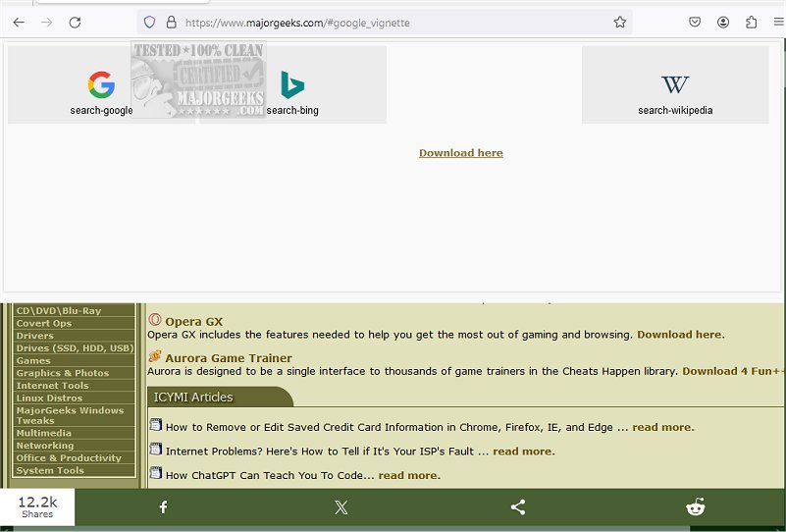The image size is (786, 532).
Task: Open the Networking category in the sidebar
Action: pyautogui.click(x=45, y=446)
